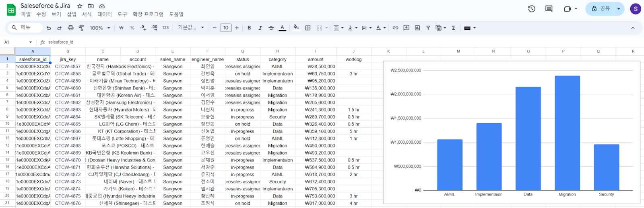Check the cloud save status icon

102,6
